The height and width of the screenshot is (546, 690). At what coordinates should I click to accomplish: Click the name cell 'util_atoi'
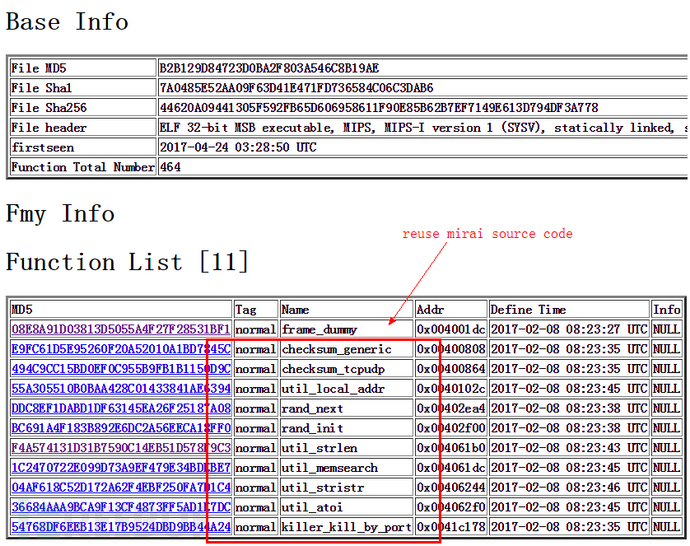[347, 507]
